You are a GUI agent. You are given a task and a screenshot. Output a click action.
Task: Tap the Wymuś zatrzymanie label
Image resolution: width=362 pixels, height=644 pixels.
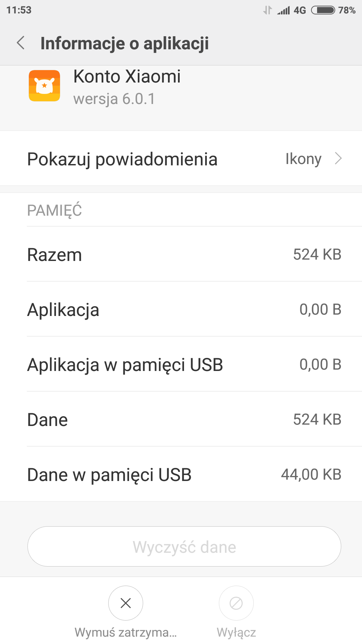click(x=126, y=632)
